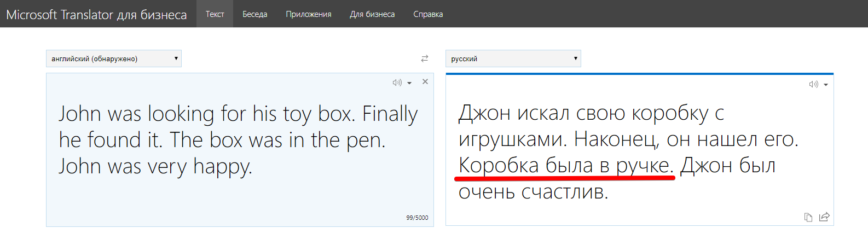Copy the translated Russian text

click(x=808, y=217)
